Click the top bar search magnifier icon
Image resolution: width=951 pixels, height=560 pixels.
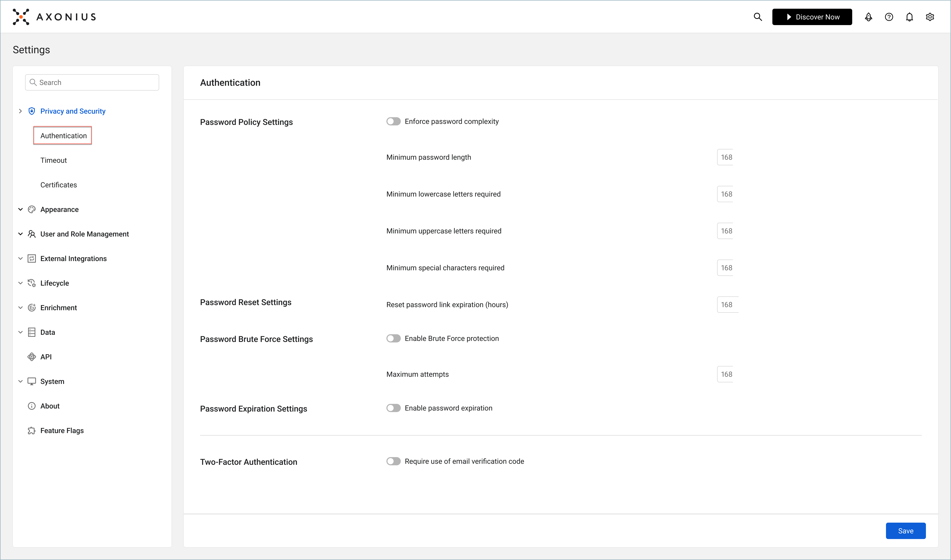click(x=758, y=17)
